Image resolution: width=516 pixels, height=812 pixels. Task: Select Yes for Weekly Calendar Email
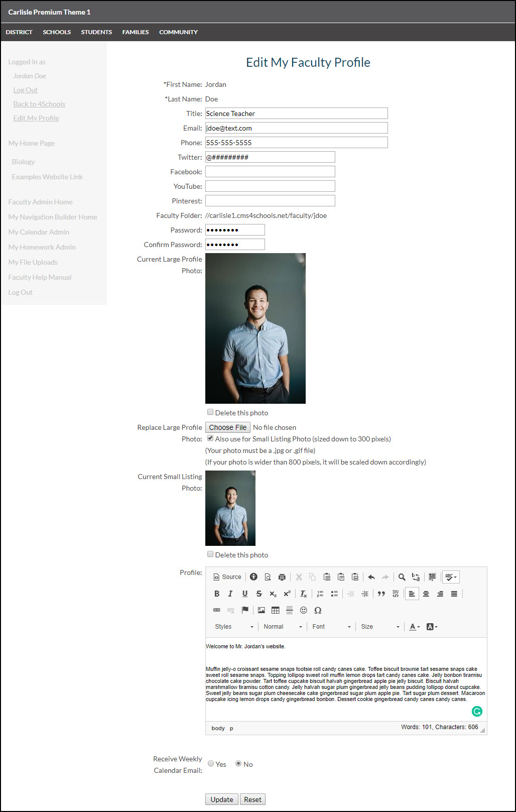click(211, 763)
